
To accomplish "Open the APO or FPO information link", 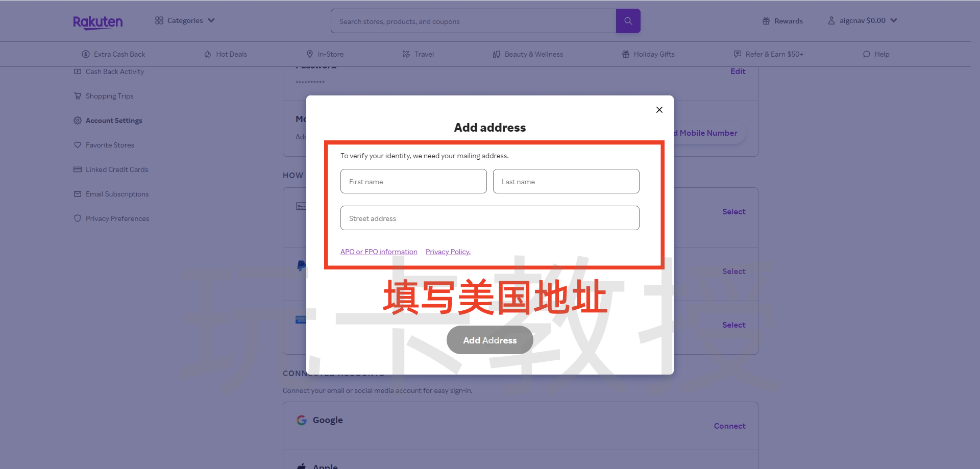I will 379,252.
